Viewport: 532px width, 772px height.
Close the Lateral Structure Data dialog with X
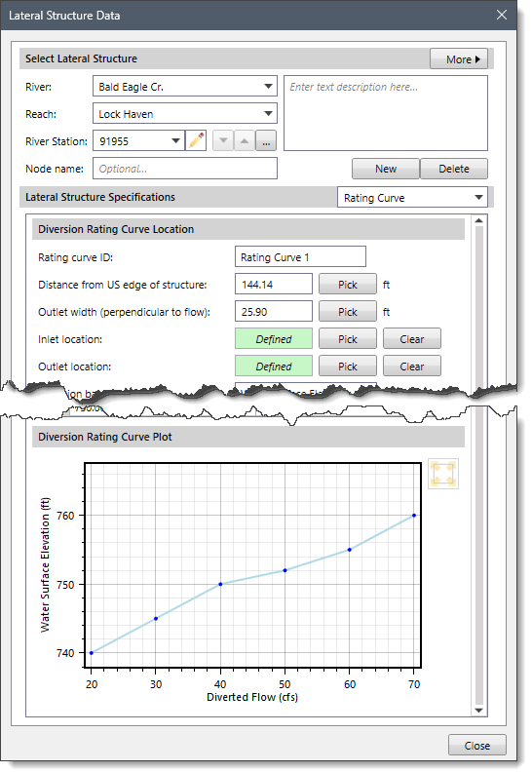[x=502, y=16]
